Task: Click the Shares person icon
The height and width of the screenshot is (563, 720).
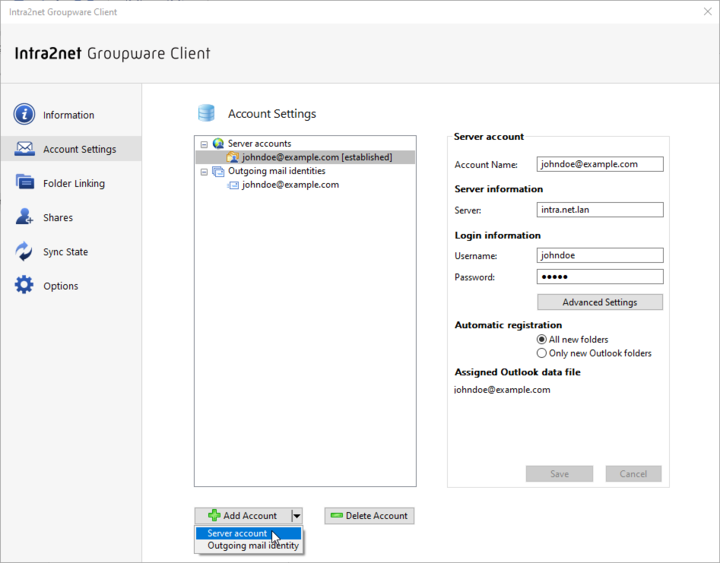Action: point(24,216)
